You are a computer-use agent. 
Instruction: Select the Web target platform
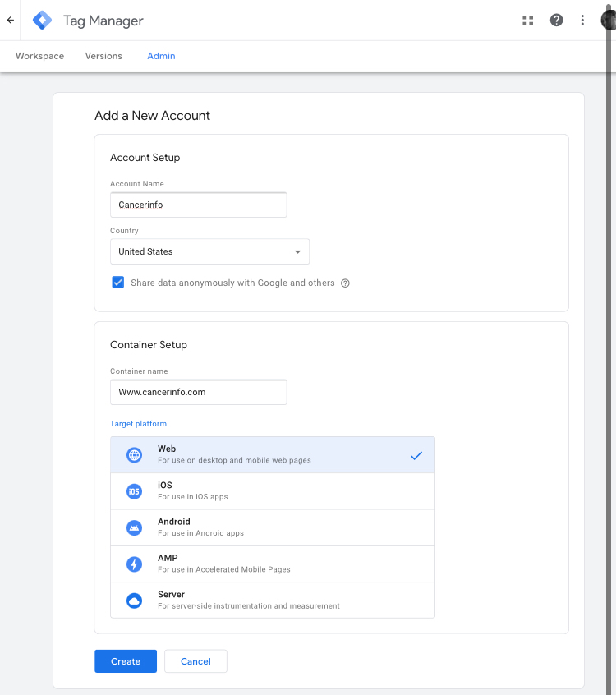click(273, 455)
